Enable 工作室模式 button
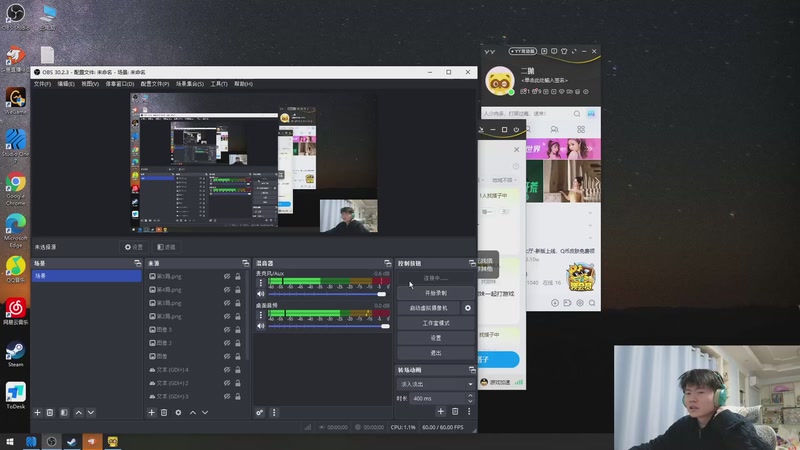Screen dimensions: 800x450 (436, 323)
